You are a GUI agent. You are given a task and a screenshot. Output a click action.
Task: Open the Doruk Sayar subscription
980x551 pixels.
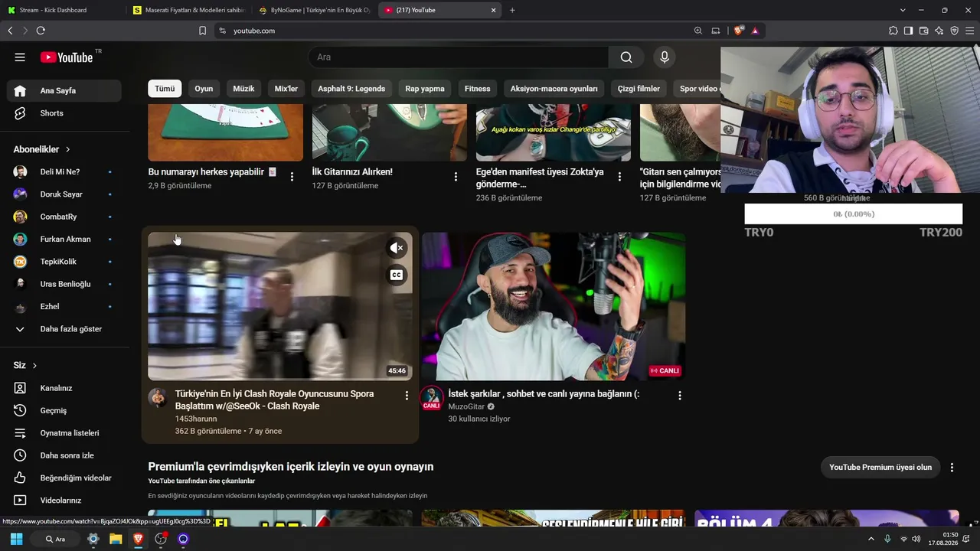click(x=64, y=194)
